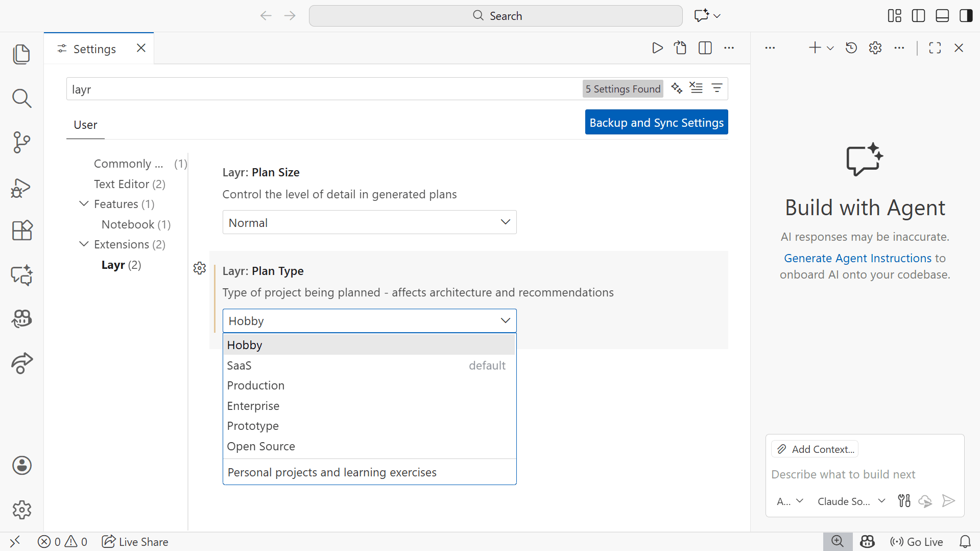The width and height of the screenshot is (980, 551).
Task: Toggle the bottom panel visibility
Action: (942, 15)
